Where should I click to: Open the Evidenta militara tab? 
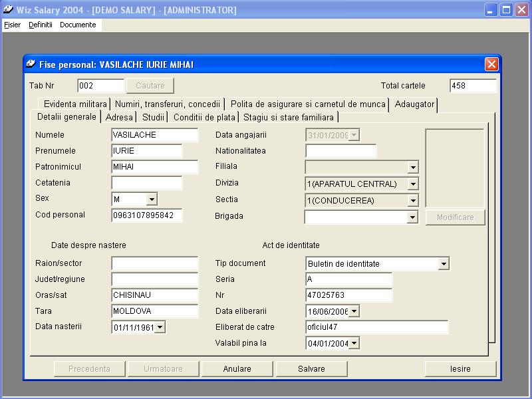[x=74, y=104]
